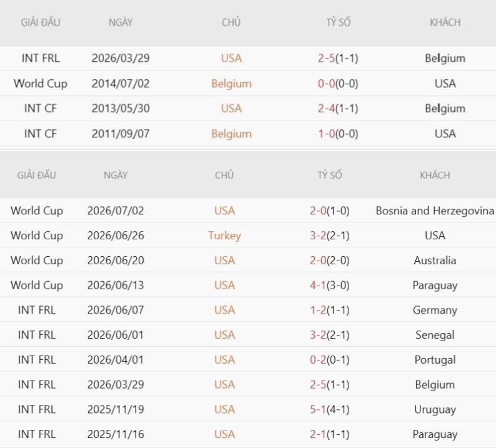Viewport: 496px width, 448px height.
Task: Click date 2026/06/26
Action: tap(116, 236)
